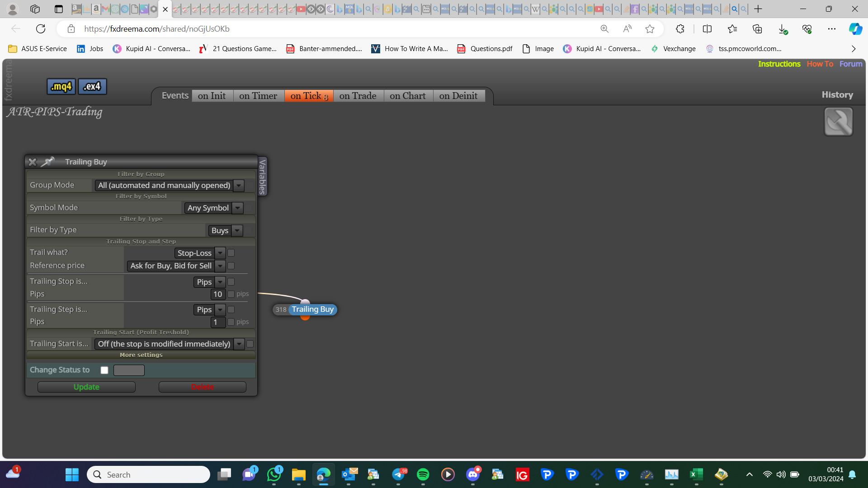Enable the Change Status to checkbox

[104, 370]
